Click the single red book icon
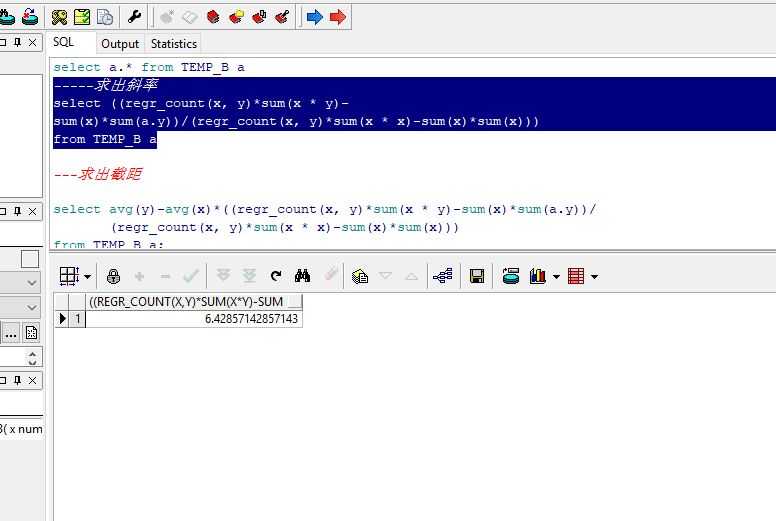 (x=213, y=17)
